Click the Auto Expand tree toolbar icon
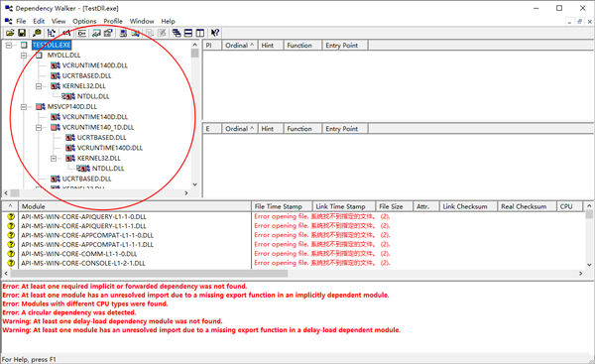Screen dimensions: 595x364 52,33
